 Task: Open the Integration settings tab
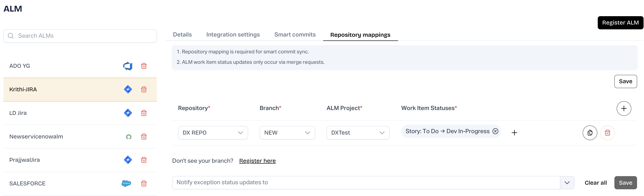(233, 35)
